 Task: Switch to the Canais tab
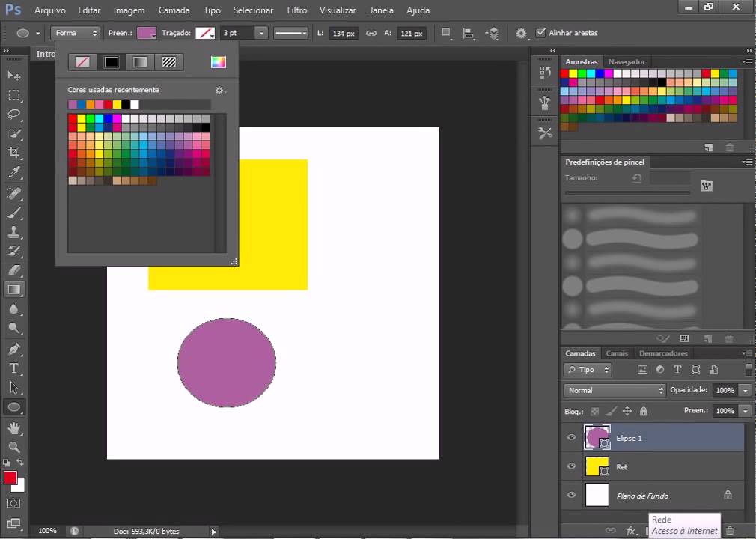tap(617, 353)
